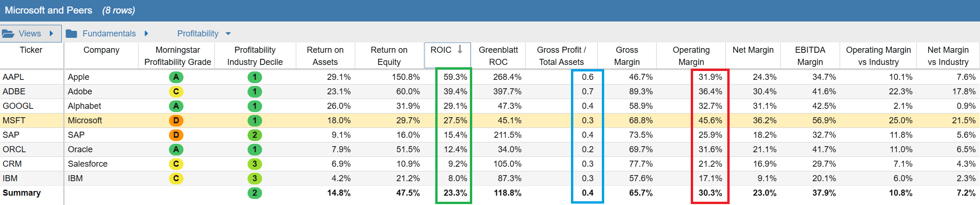
Task: Click the GOOGL ticker
Action: (x=18, y=106)
